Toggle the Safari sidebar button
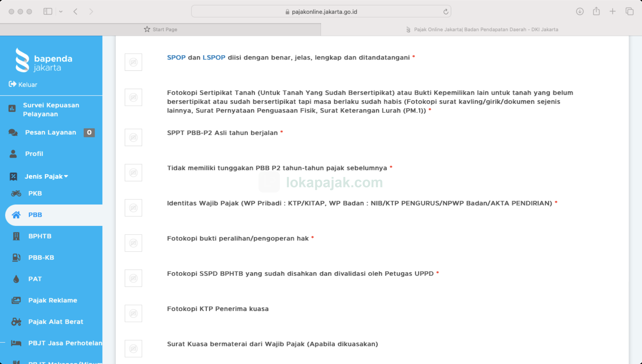642x364 pixels. coord(48,12)
